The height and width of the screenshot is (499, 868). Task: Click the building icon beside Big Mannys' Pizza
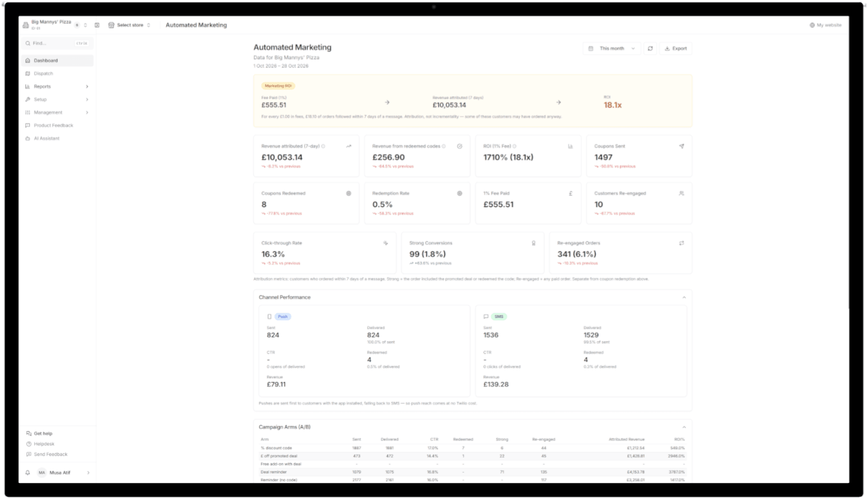[x=25, y=25]
